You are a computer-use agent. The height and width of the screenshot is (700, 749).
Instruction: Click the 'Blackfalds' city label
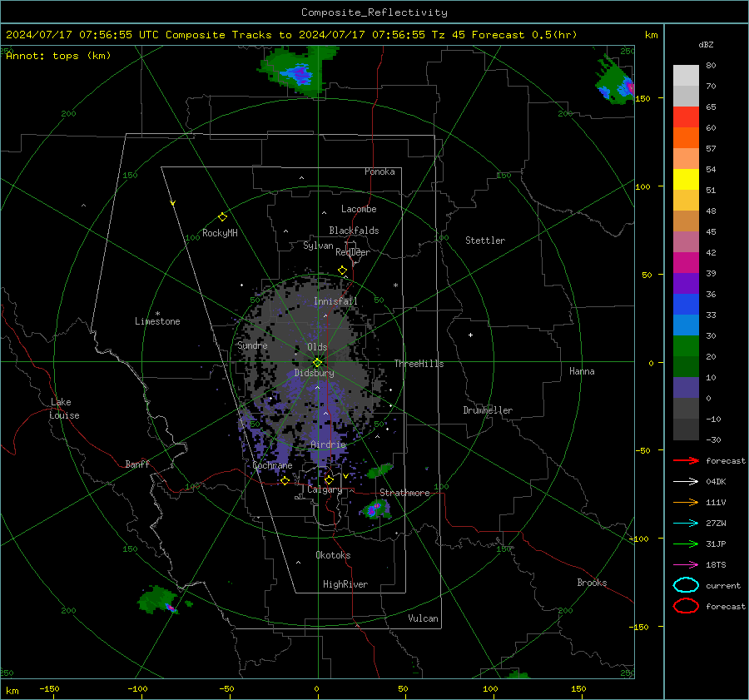(x=354, y=231)
